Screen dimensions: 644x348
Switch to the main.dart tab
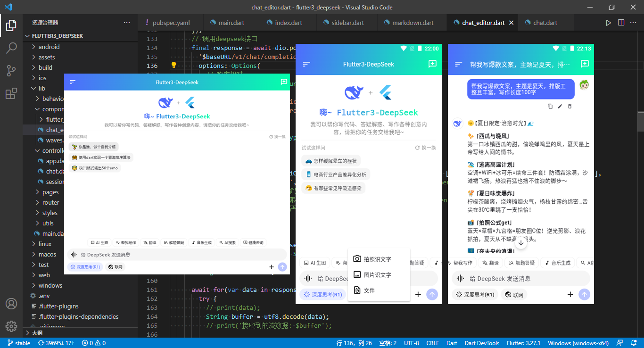(x=231, y=23)
